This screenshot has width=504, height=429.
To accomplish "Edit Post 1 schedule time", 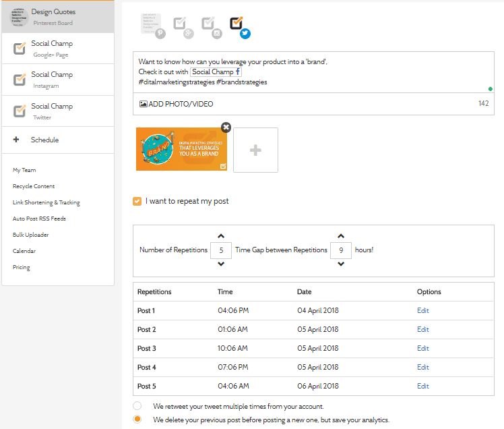I will coord(423,310).
